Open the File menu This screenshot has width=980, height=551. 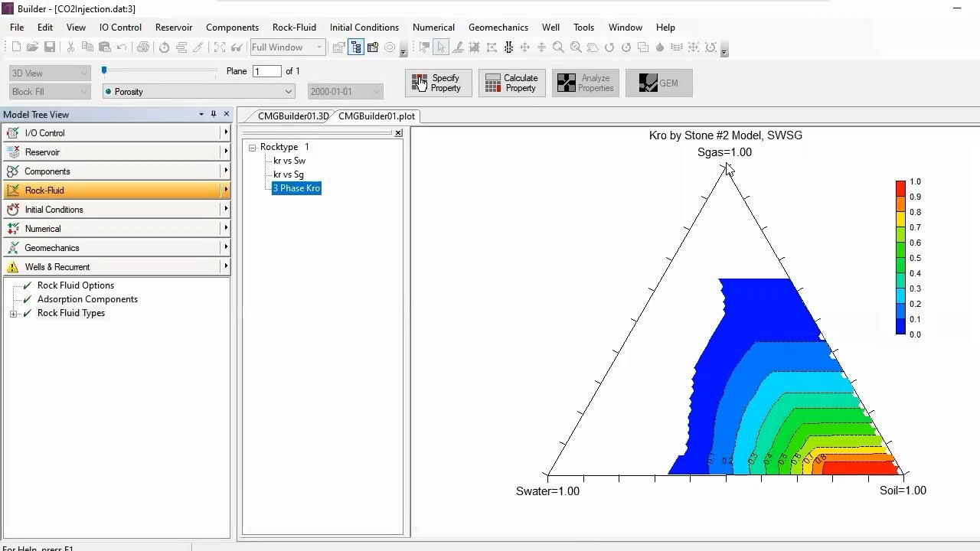17,27
